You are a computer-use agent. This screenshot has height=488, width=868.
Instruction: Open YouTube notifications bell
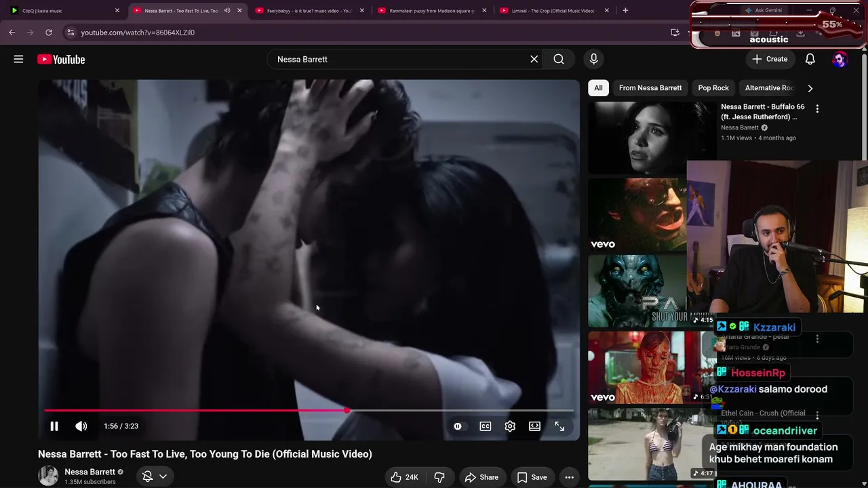pos(810,59)
